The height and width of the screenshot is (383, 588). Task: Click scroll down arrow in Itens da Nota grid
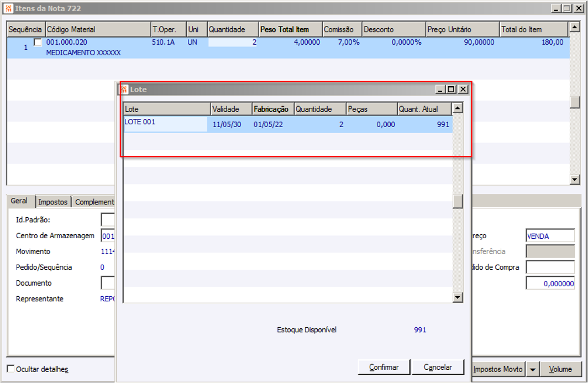(575, 179)
